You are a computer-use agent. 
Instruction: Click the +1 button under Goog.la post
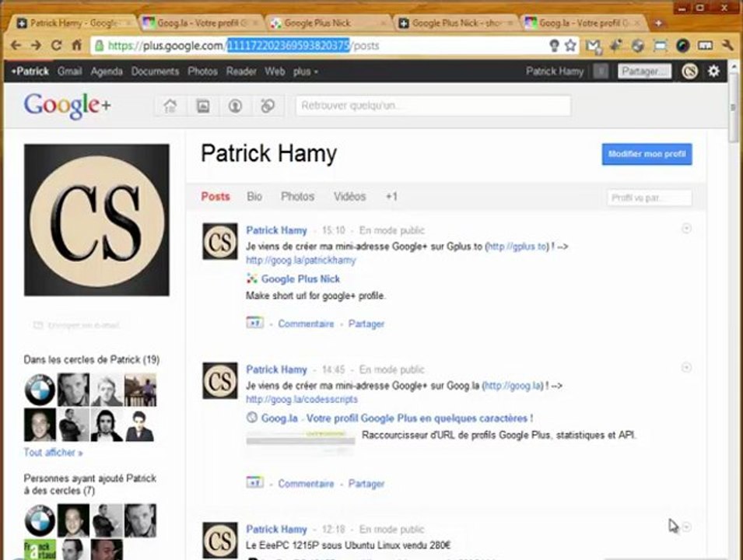pos(254,483)
